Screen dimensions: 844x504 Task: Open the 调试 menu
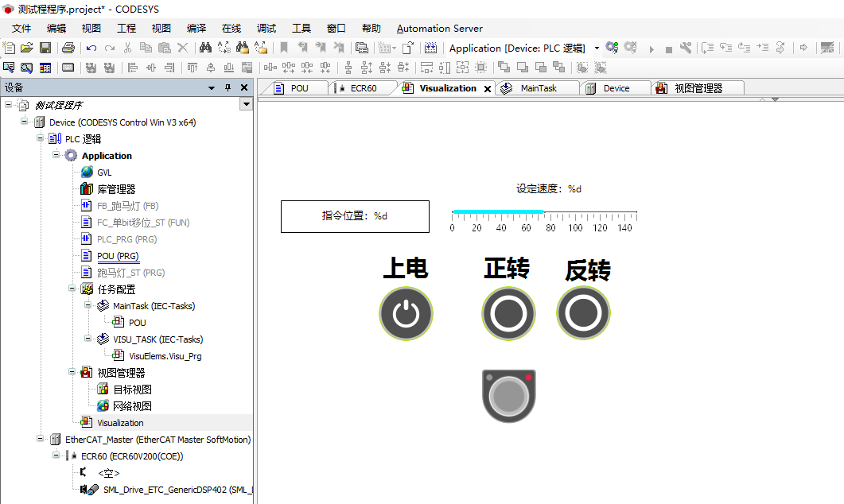(x=266, y=29)
